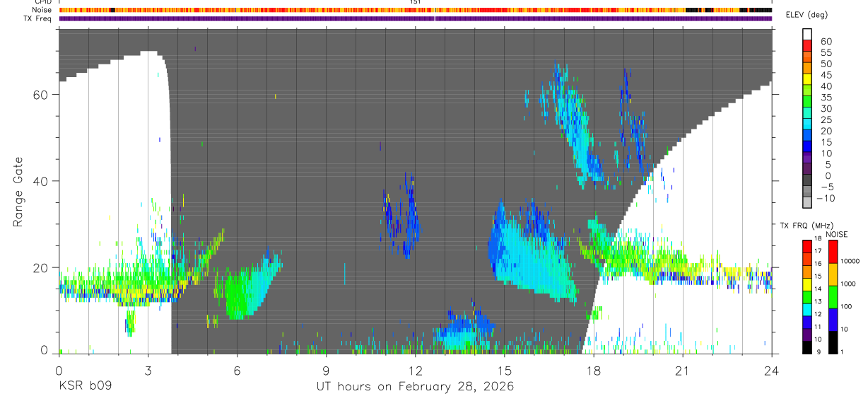
Task: Click the 'Range Gate' y-axis title
Action: (18, 192)
